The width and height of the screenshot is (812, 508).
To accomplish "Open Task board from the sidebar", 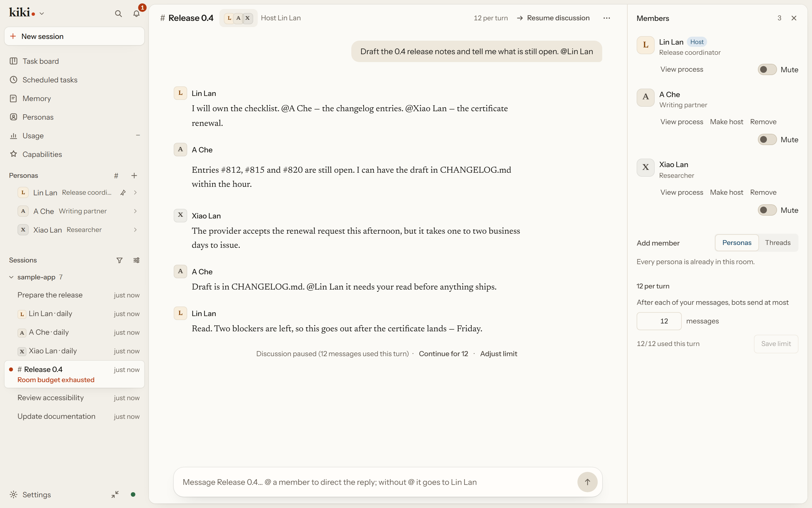I will point(74,61).
